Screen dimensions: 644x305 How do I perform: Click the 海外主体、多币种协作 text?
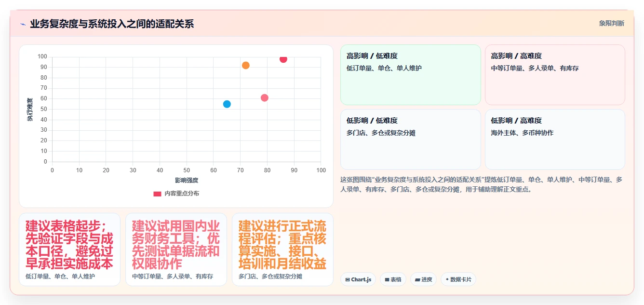click(522, 133)
